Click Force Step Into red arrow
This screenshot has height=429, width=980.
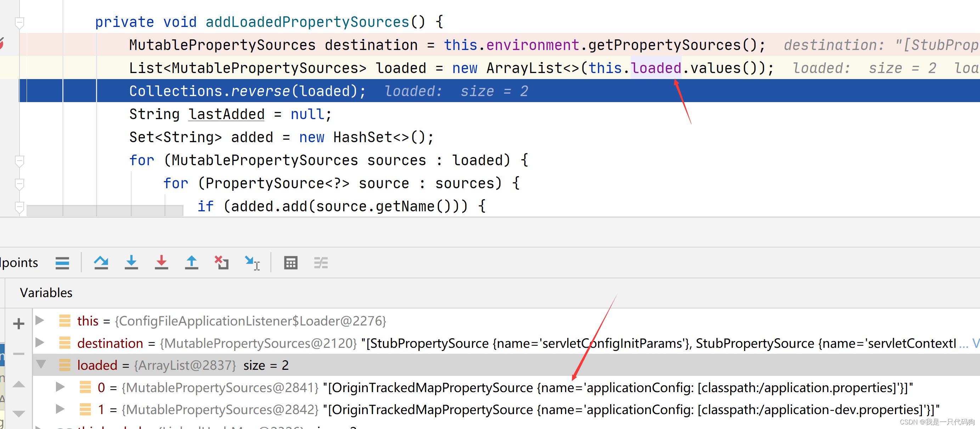point(161,263)
